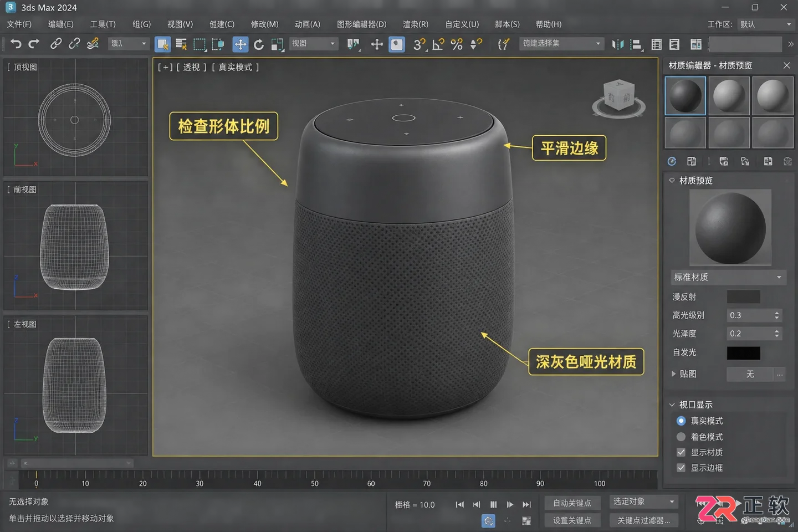Expand the 贴图 rollout triangle
This screenshot has height=532, width=798.
pos(673,374)
